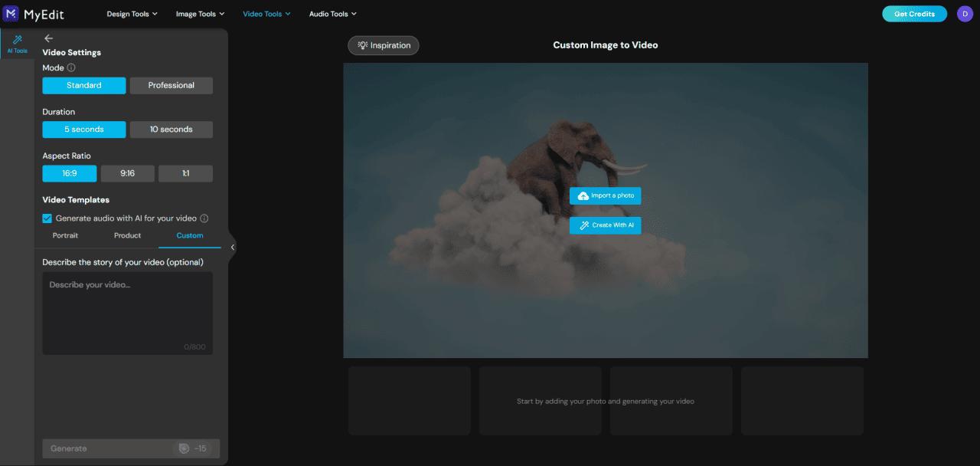
Task: Click the 'Describe the story of your video' label
Action: click(123, 262)
